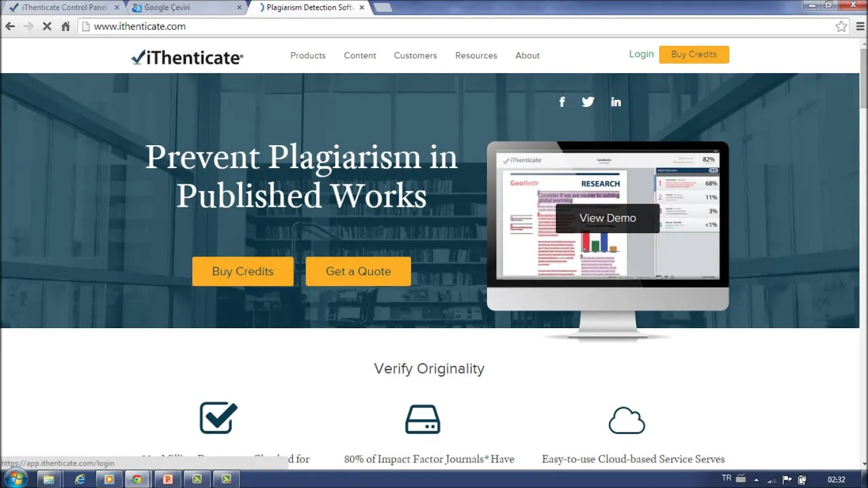Click the View Demo overlay button

pyautogui.click(x=608, y=218)
